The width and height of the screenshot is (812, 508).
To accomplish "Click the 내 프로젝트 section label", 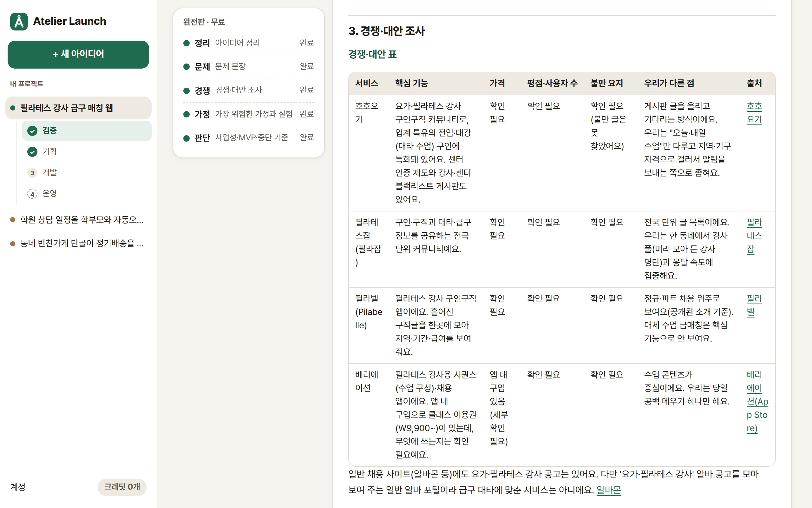I will tap(27, 84).
